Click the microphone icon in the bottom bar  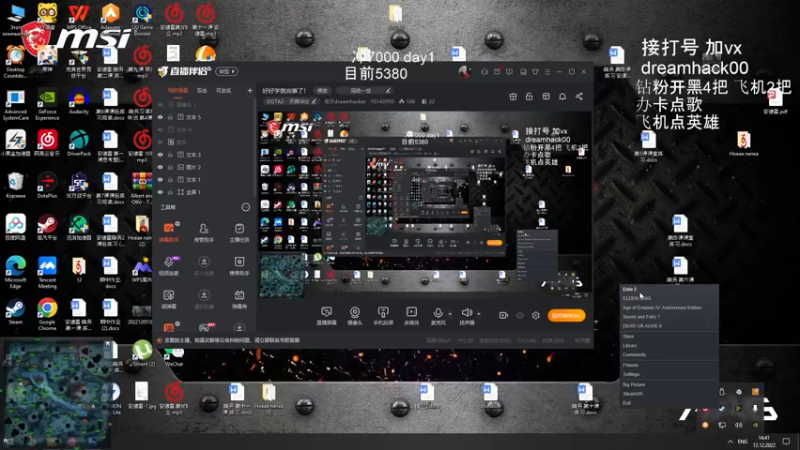437,313
